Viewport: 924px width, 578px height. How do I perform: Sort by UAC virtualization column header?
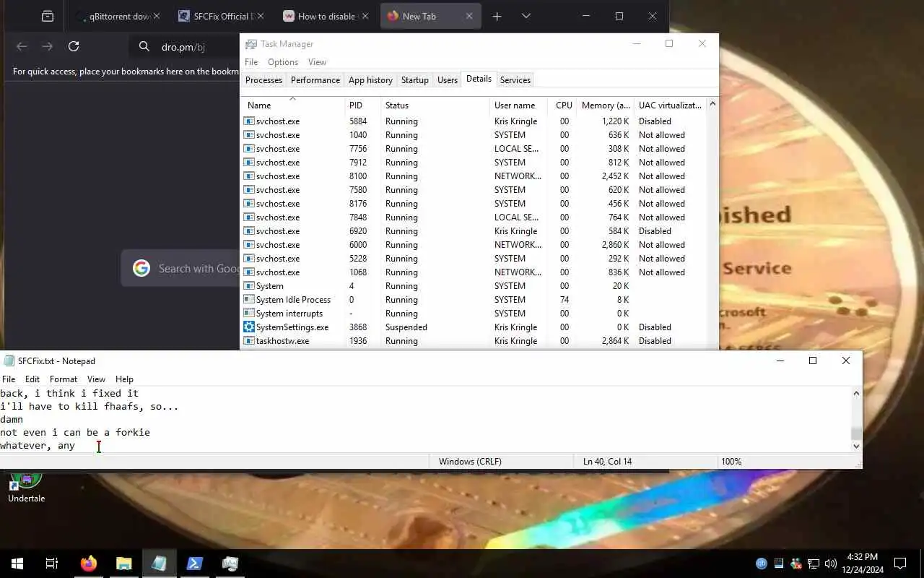click(x=670, y=105)
